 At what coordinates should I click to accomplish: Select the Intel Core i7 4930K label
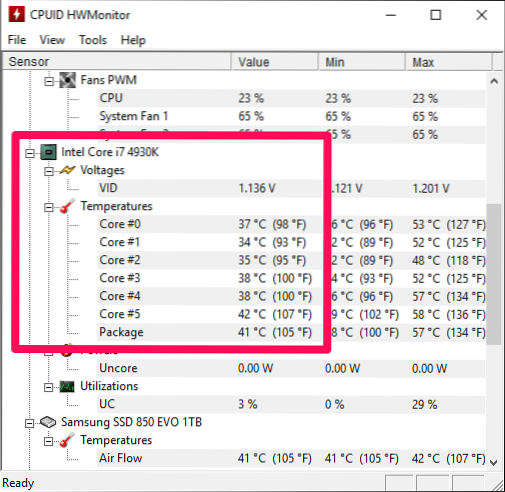coord(110,152)
